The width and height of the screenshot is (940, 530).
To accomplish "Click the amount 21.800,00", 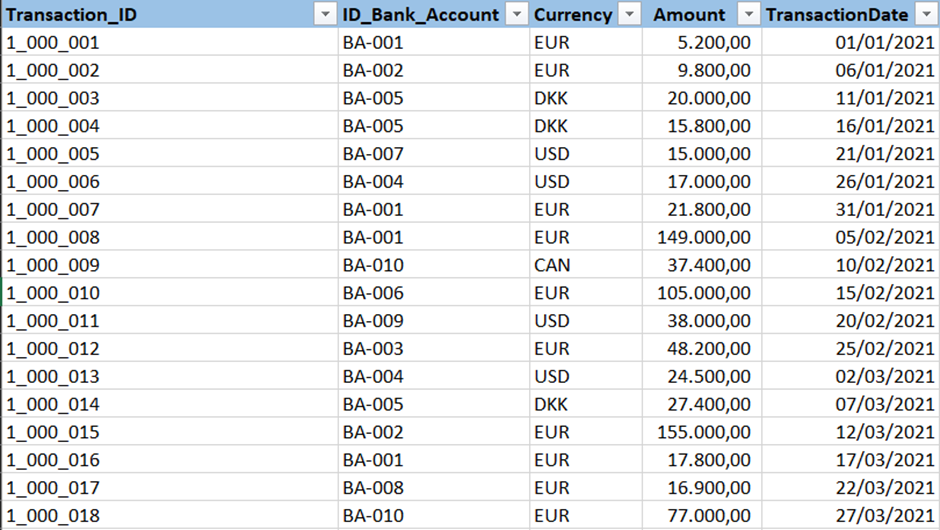I will coord(709,209).
